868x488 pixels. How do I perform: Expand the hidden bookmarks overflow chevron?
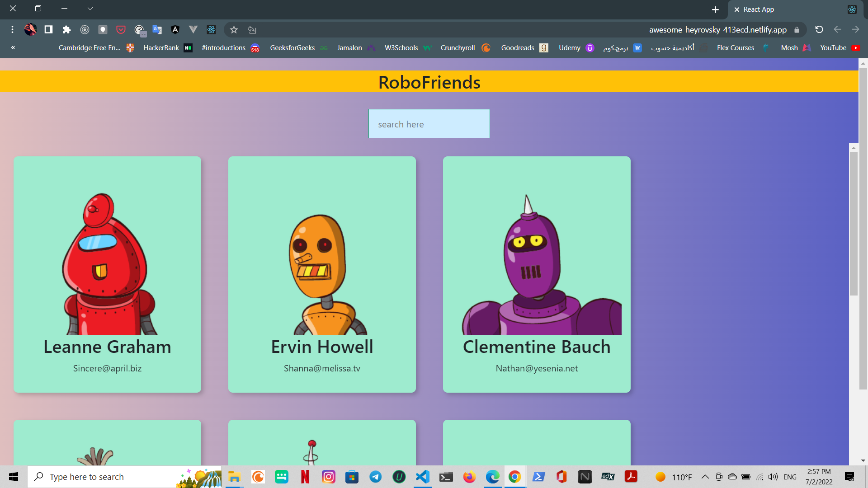[13, 47]
